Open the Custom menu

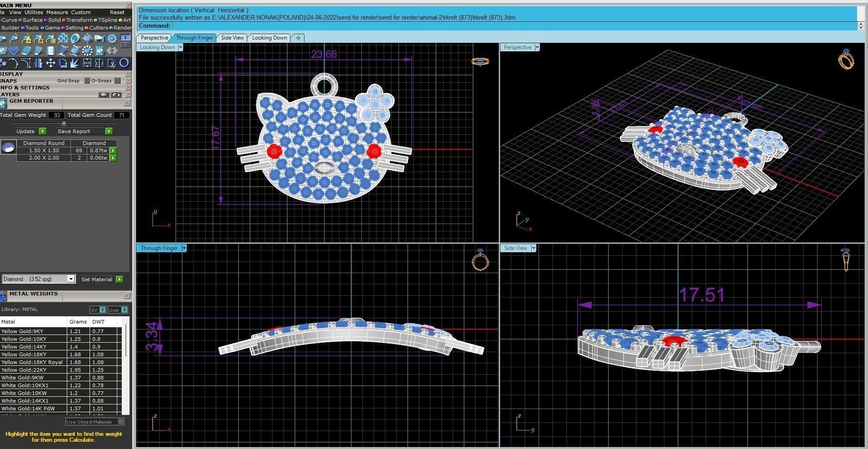81,12
